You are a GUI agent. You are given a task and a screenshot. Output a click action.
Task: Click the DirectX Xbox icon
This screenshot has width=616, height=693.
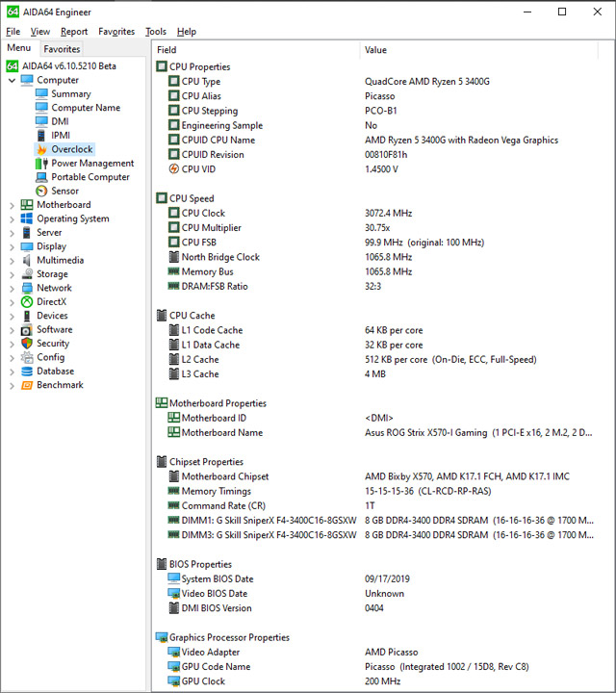tap(27, 302)
